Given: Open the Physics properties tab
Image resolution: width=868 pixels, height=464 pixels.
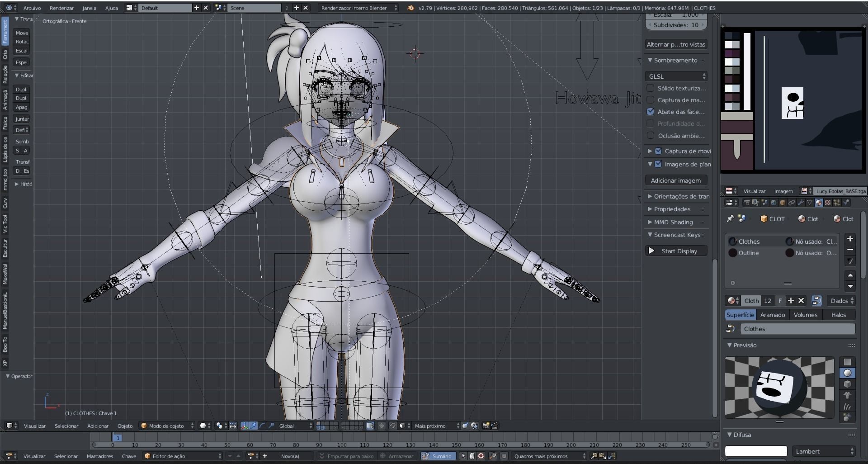Looking at the screenshot, I should click(x=846, y=203).
